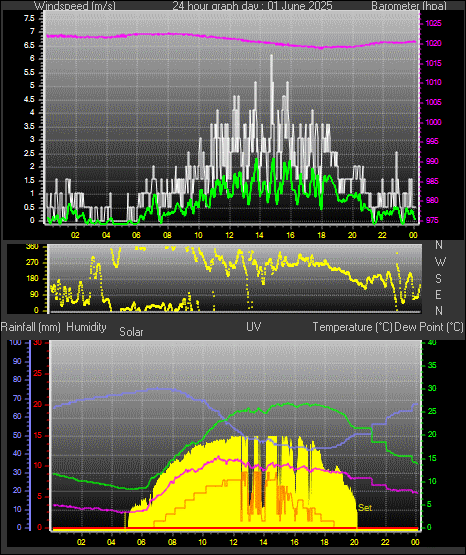Click the '22' hour tick under temperature graph
The width and height of the screenshot is (466, 555).
coord(385,542)
